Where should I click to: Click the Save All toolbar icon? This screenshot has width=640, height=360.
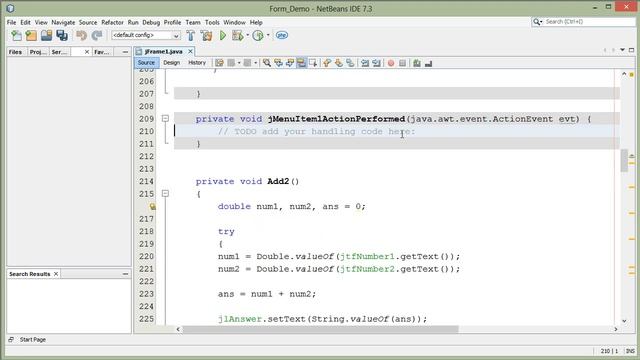pyautogui.click(x=62, y=36)
